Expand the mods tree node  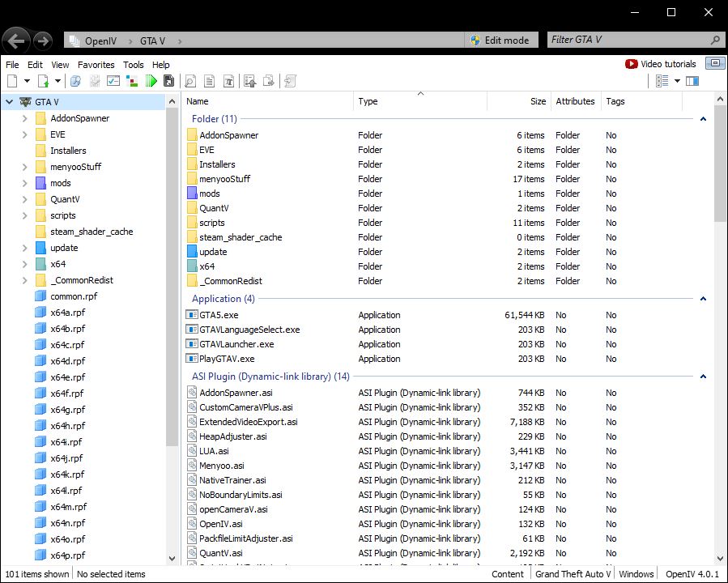[25, 183]
